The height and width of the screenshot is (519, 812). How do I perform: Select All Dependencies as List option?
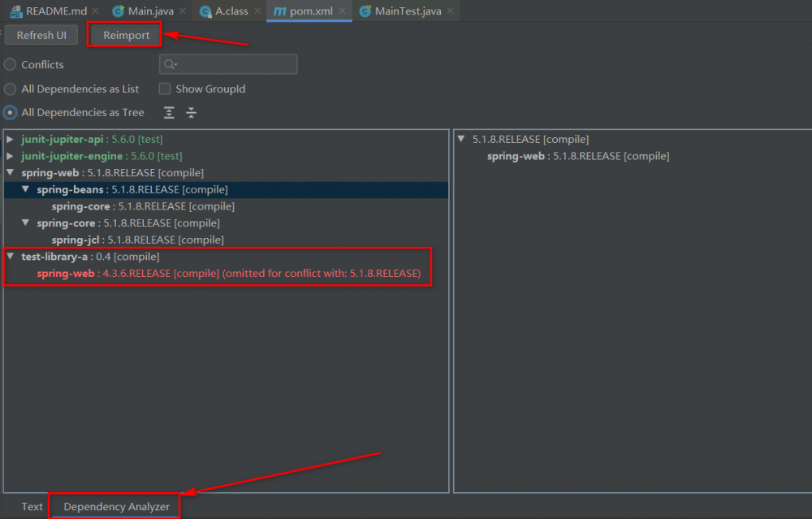point(10,89)
